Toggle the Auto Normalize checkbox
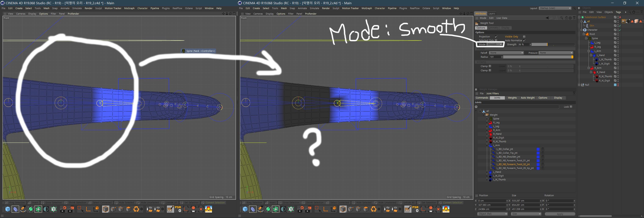Image resolution: width=644 pixels, height=218 pixels. click(x=524, y=40)
